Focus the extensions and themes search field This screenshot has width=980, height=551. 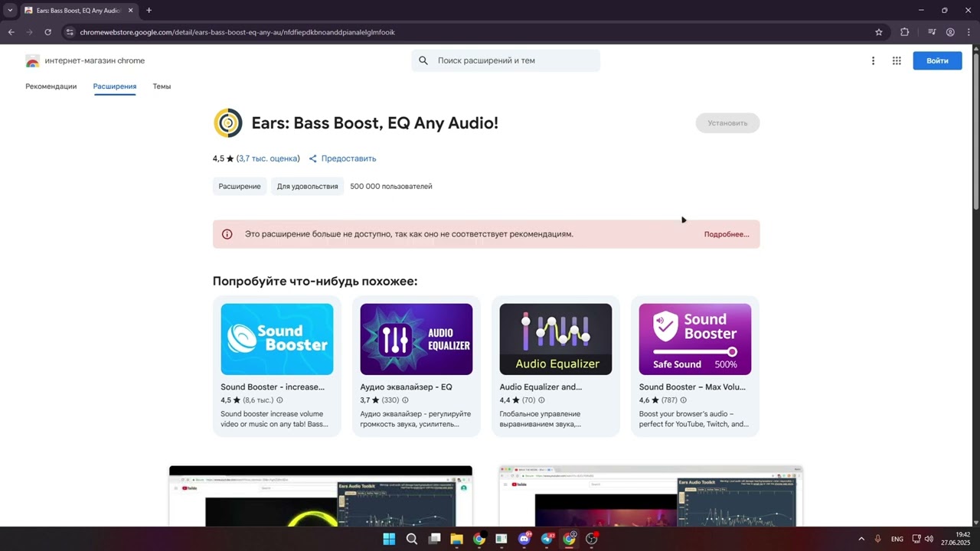coord(505,60)
